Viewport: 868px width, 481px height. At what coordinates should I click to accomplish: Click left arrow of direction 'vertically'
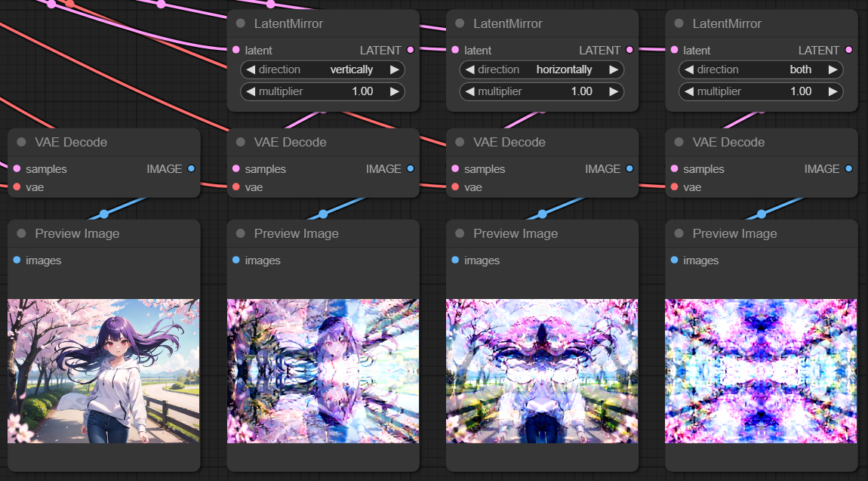(251, 69)
